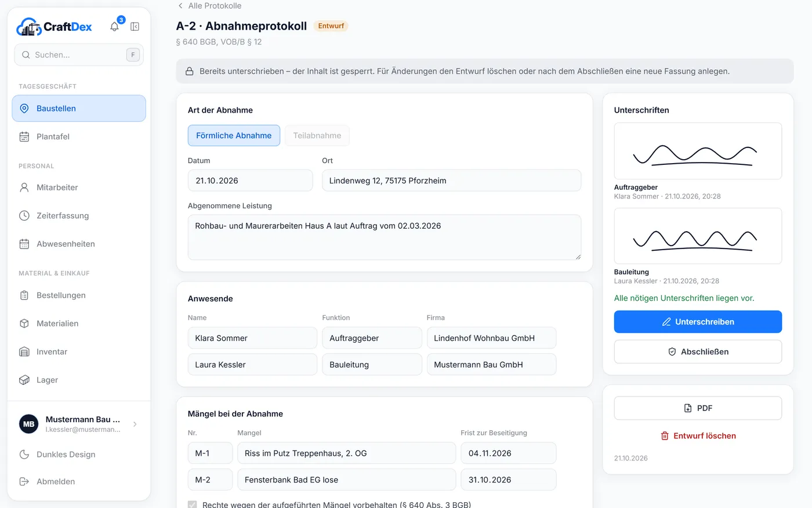
Task: Click the Materialien box icon
Action: click(24, 324)
